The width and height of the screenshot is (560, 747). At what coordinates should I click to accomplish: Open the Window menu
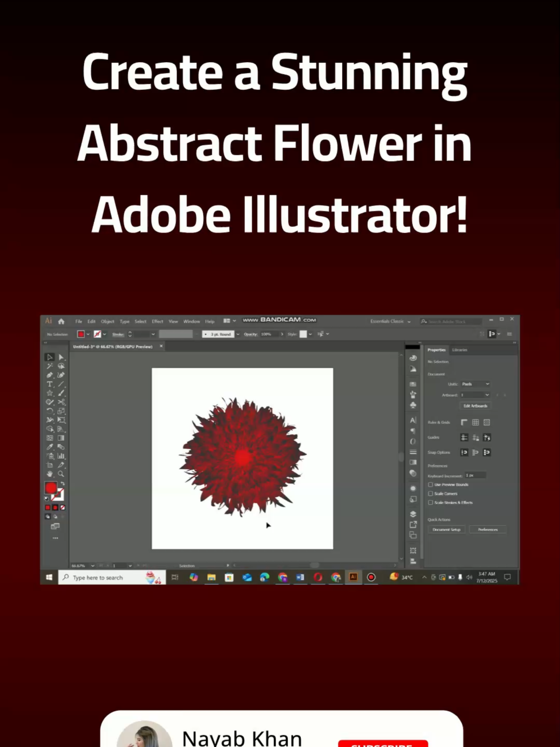coord(192,322)
